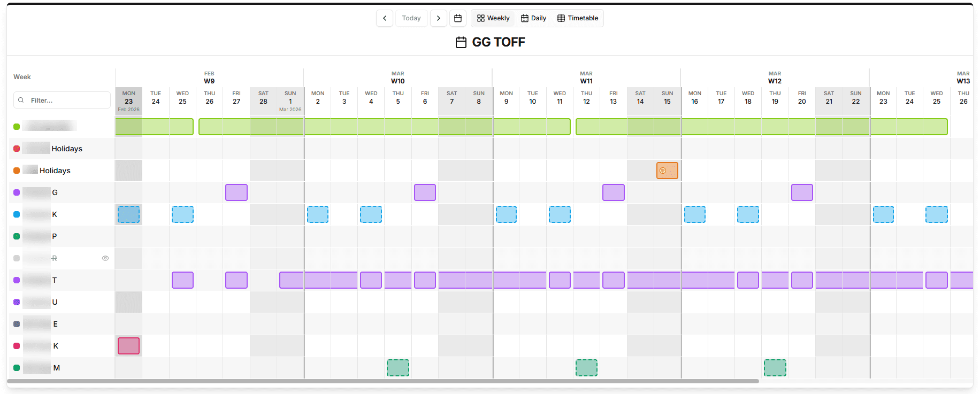The height and width of the screenshot is (394, 980).
Task: Click the SUN 1 Mar 2026 day header
Action: click(x=290, y=101)
